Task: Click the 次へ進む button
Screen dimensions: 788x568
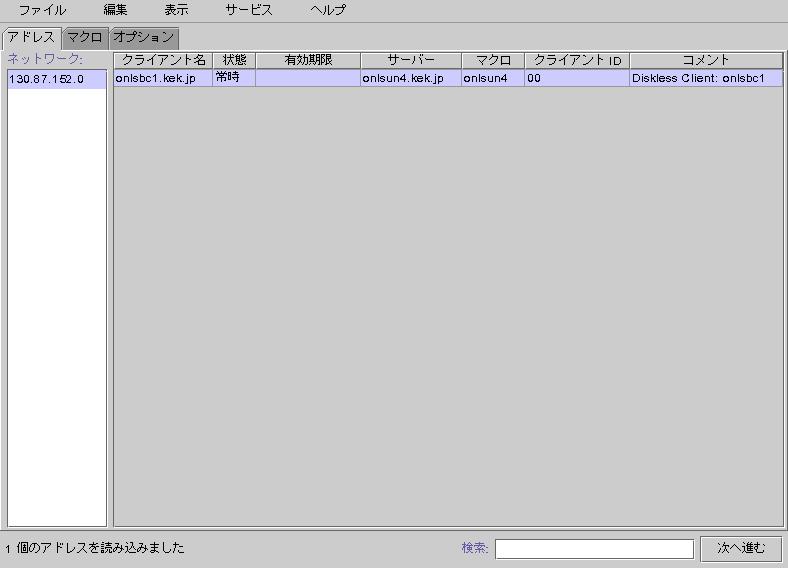Action: (x=741, y=548)
